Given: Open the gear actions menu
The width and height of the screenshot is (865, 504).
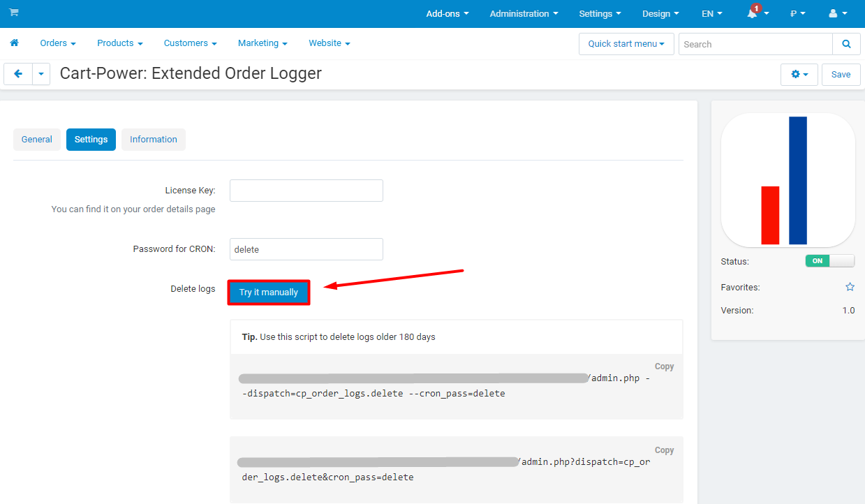Looking at the screenshot, I should tap(799, 75).
